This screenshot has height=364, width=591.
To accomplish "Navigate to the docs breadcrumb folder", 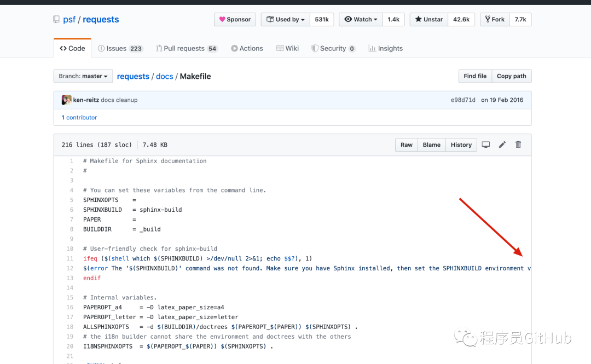I will 164,76.
